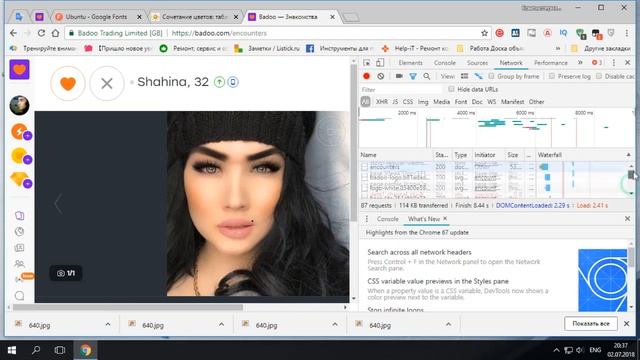The height and width of the screenshot is (360, 640).
Task: Show the previous photo using the left arrow
Action: tap(58, 203)
